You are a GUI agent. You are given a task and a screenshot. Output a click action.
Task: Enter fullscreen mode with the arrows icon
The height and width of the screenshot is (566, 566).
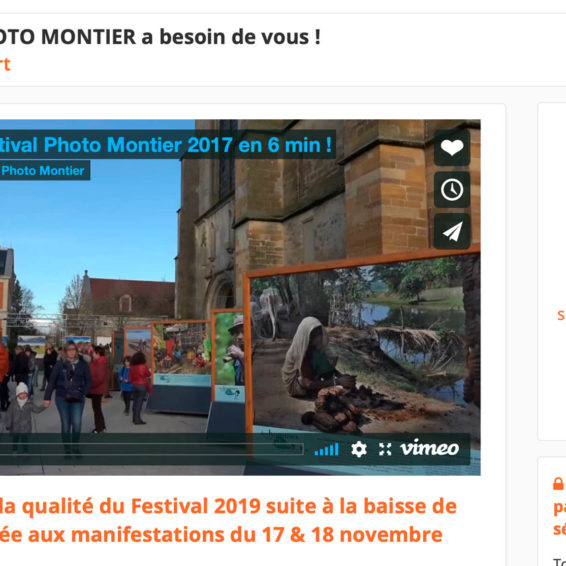coord(385,449)
